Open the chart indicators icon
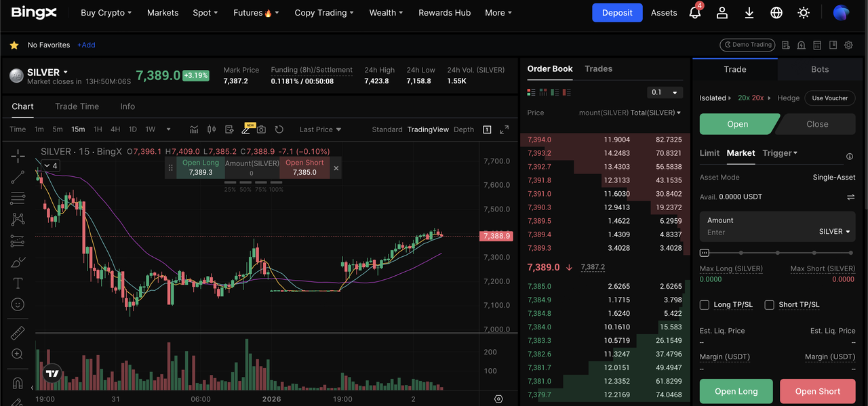This screenshot has height=406, width=868. [194, 129]
